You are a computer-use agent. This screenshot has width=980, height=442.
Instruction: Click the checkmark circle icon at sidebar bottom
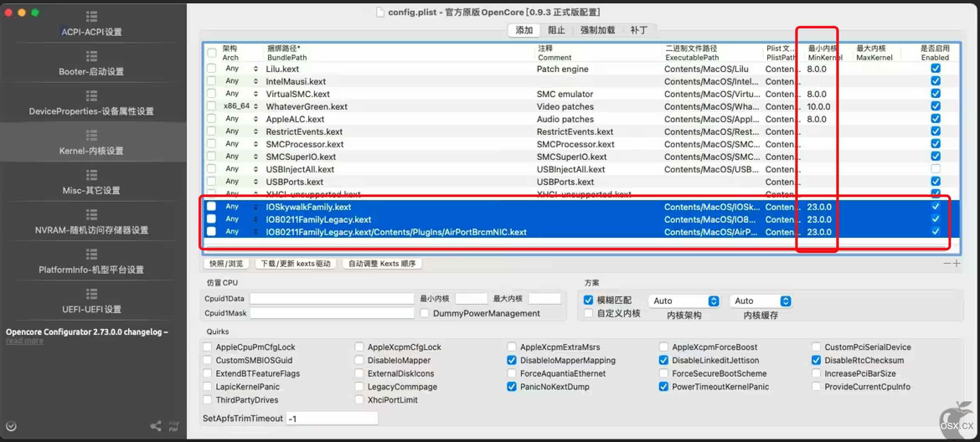pyautogui.click(x=11, y=426)
